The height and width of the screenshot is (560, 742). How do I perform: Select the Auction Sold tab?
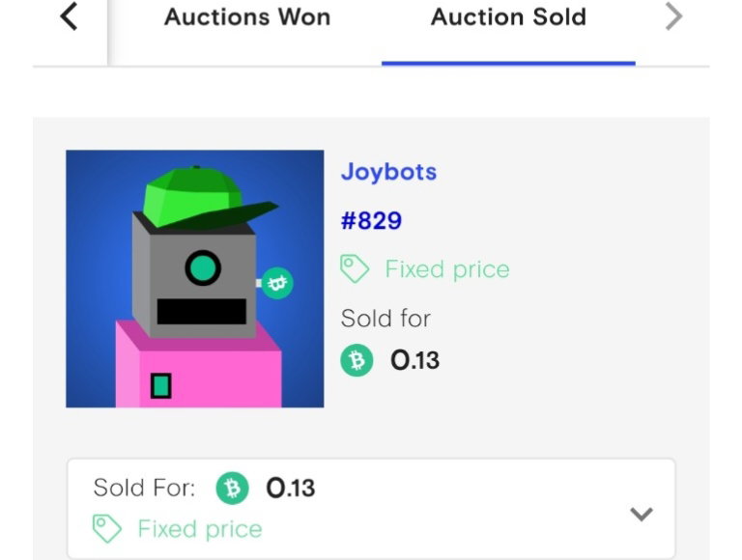tap(509, 17)
